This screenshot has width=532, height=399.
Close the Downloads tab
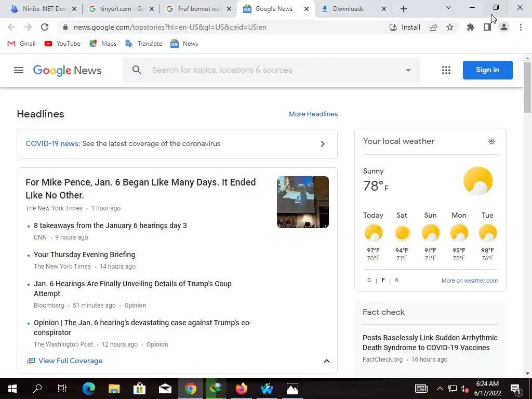[x=384, y=9]
